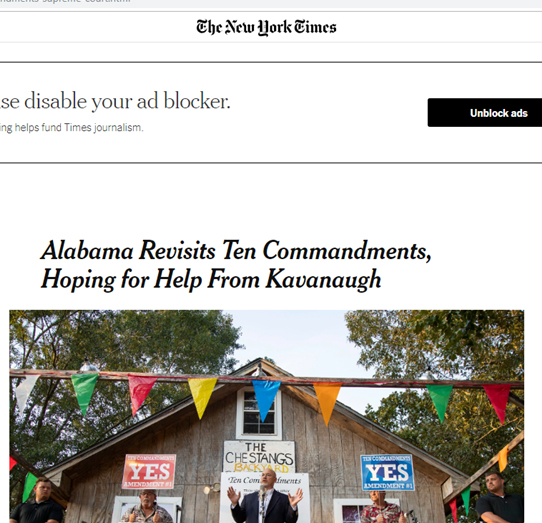
Task: Open The New York Times homepage logo
Action: [x=266, y=27]
